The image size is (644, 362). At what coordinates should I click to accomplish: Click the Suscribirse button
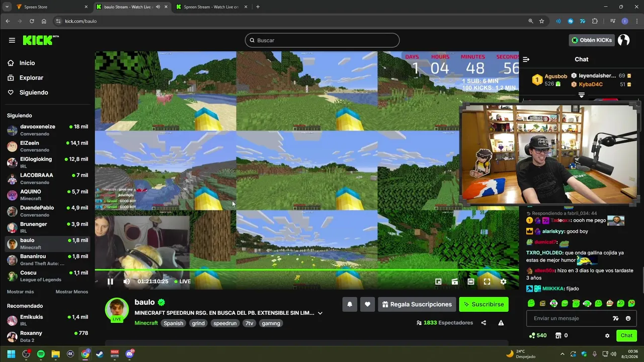pos(484,304)
